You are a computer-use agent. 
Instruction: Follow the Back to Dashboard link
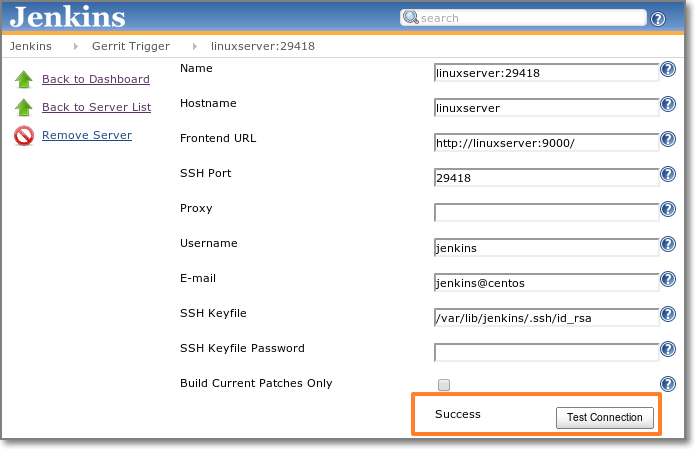coord(96,79)
